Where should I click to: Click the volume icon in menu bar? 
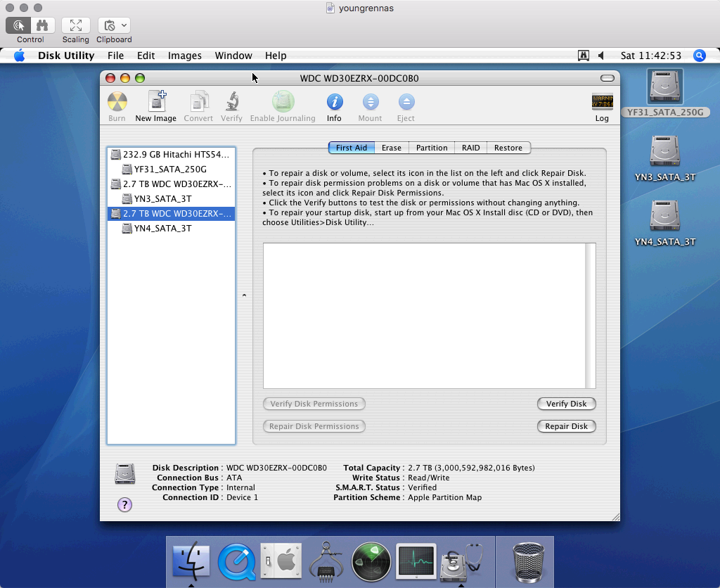(x=600, y=56)
